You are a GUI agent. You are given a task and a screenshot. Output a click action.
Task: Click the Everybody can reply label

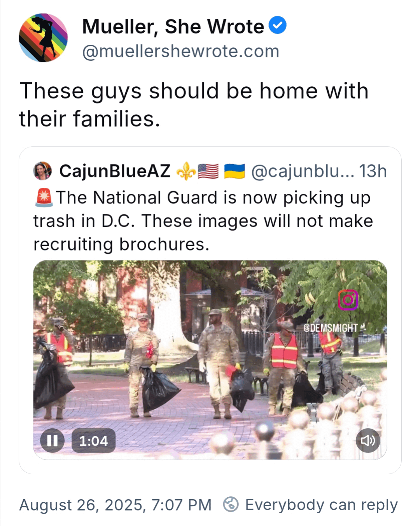(321, 505)
